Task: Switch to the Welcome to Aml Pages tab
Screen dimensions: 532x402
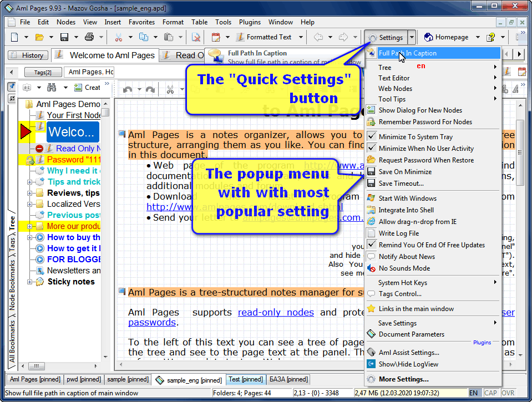Action: click(105, 55)
